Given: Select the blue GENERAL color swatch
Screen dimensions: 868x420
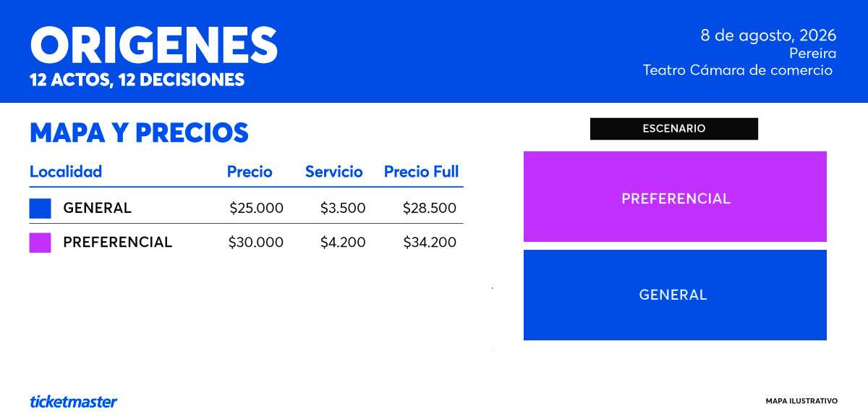Looking at the screenshot, I should (40, 208).
